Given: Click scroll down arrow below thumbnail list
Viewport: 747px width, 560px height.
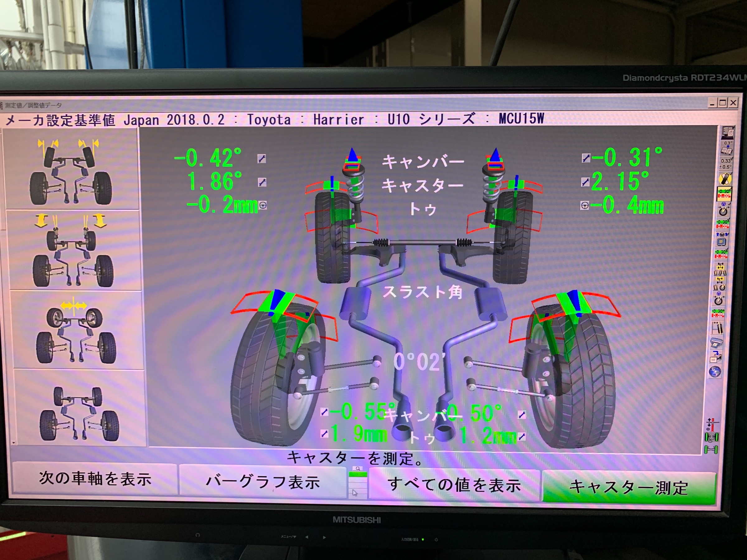Looking at the screenshot, I should coord(13,442).
